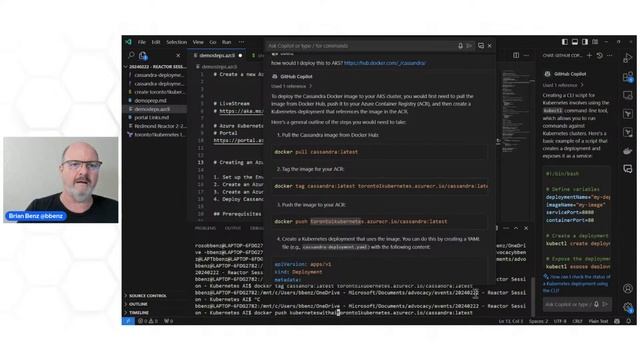Open the Go menu
Viewport: 640px width, 360px height.
pyautogui.click(x=213, y=42)
